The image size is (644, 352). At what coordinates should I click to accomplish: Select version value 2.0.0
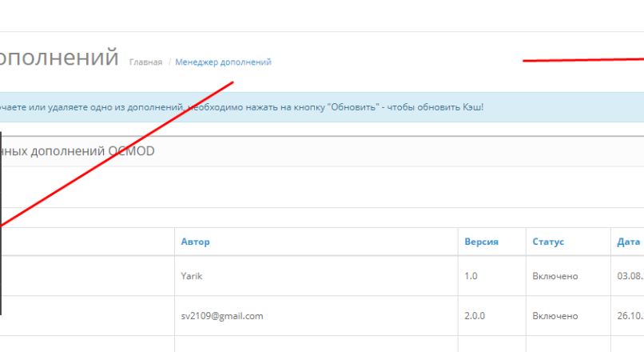click(x=475, y=316)
